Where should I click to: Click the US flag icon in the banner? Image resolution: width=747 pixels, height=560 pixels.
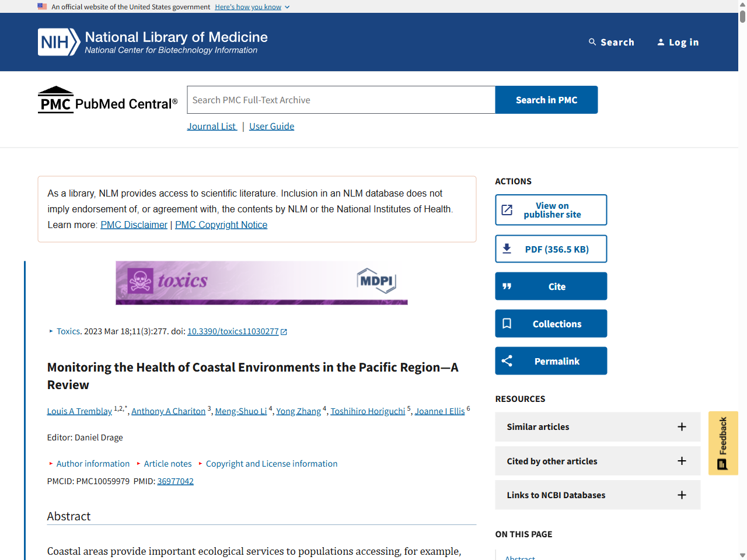[x=41, y=6]
